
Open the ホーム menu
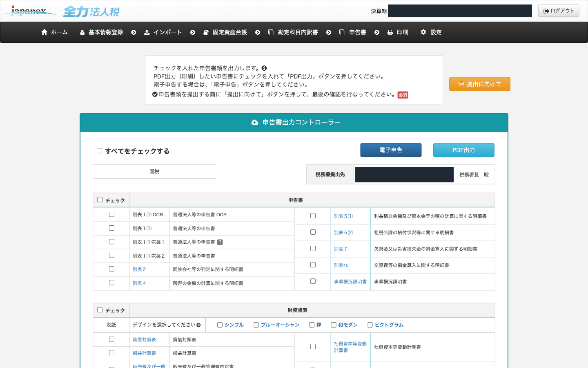pyautogui.click(x=54, y=32)
